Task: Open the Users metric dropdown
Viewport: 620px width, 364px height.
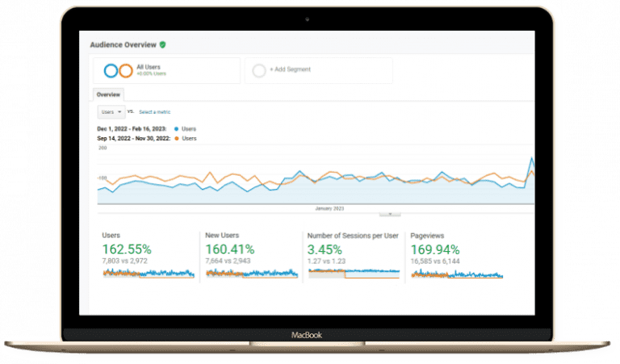Action: [111, 111]
